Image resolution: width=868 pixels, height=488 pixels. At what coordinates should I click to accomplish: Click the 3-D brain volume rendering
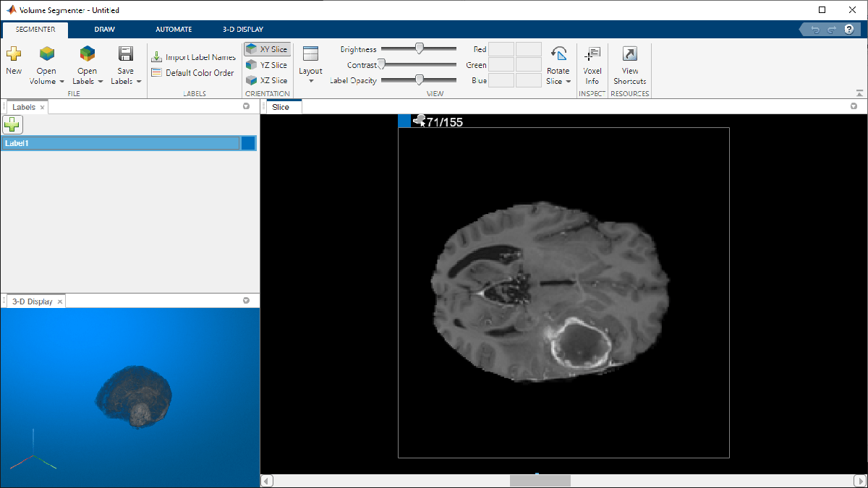tap(134, 397)
